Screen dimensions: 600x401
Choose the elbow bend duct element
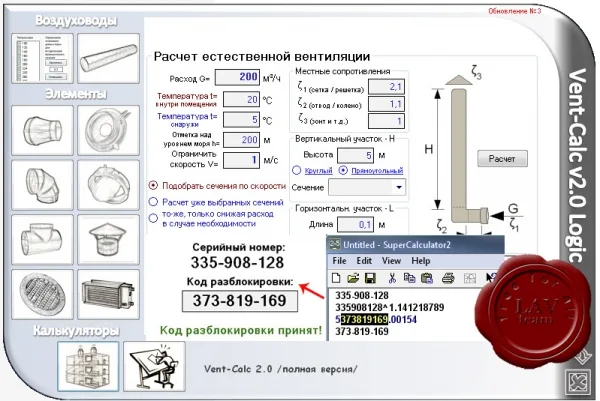tap(42, 185)
